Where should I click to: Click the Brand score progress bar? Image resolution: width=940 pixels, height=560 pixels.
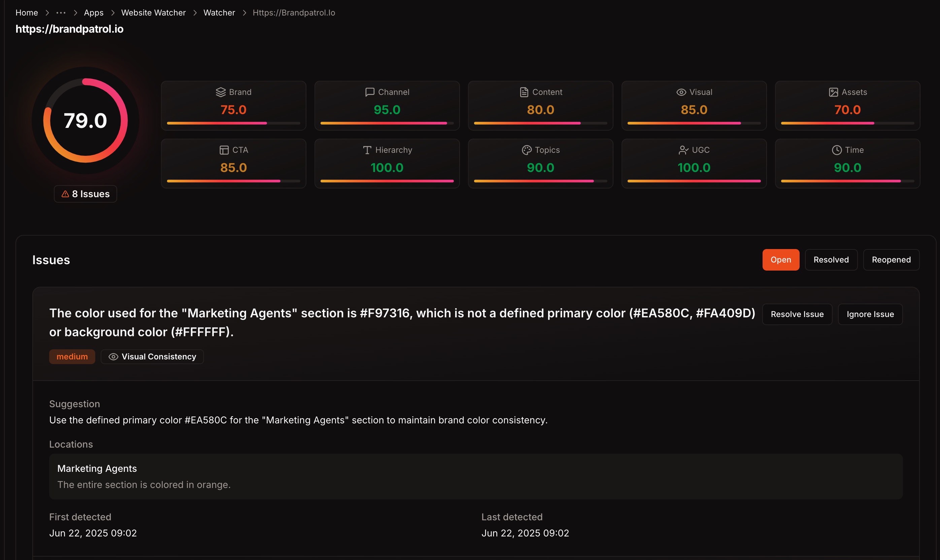point(233,123)
